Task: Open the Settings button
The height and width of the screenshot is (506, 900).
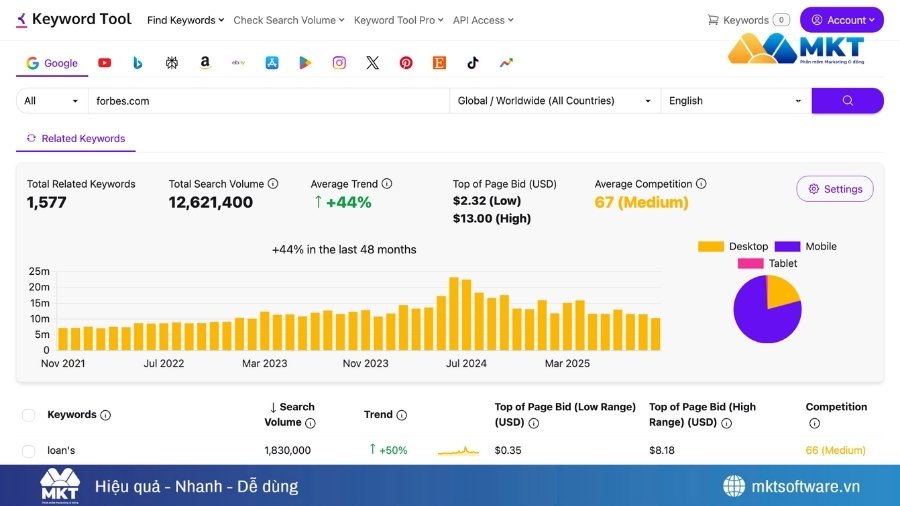Action: pos(835,189)
